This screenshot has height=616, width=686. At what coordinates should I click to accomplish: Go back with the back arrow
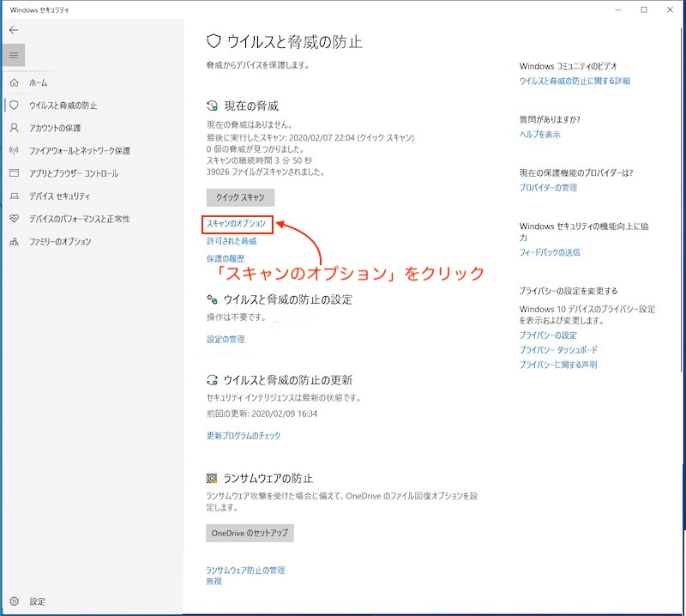point(14,30)
